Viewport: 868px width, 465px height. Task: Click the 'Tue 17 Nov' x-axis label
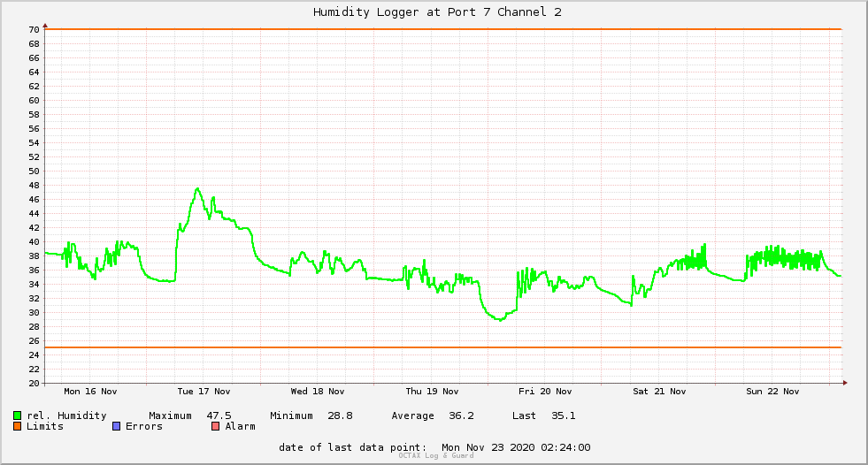204,392
